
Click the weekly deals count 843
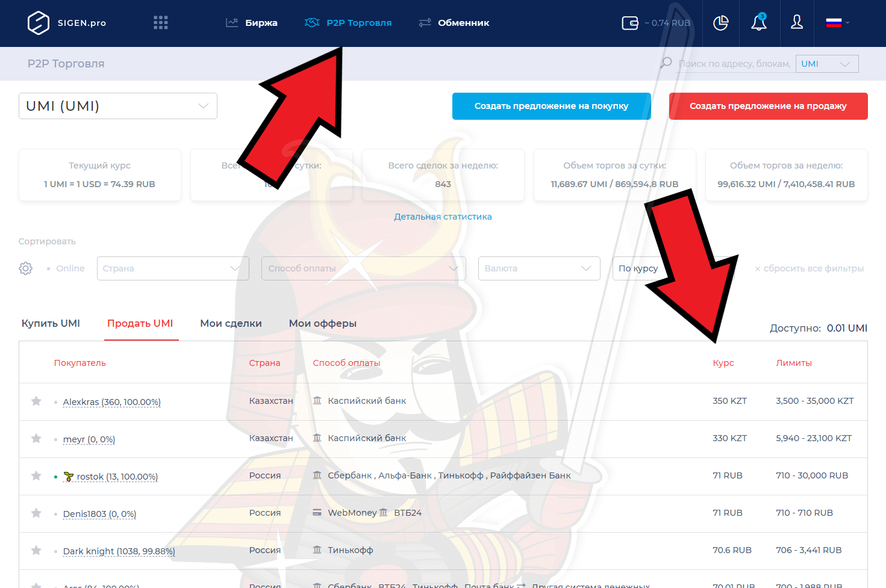click(x=443, y=184)
